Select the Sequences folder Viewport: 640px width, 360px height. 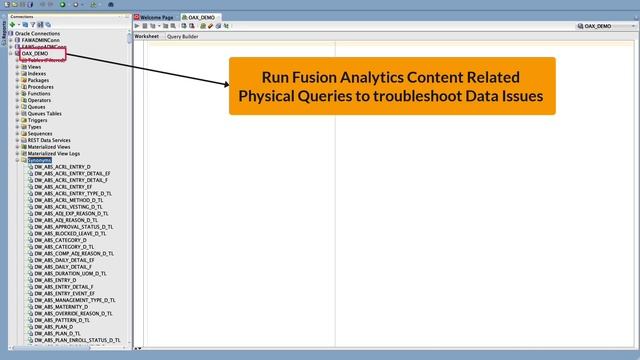point(40,133)
